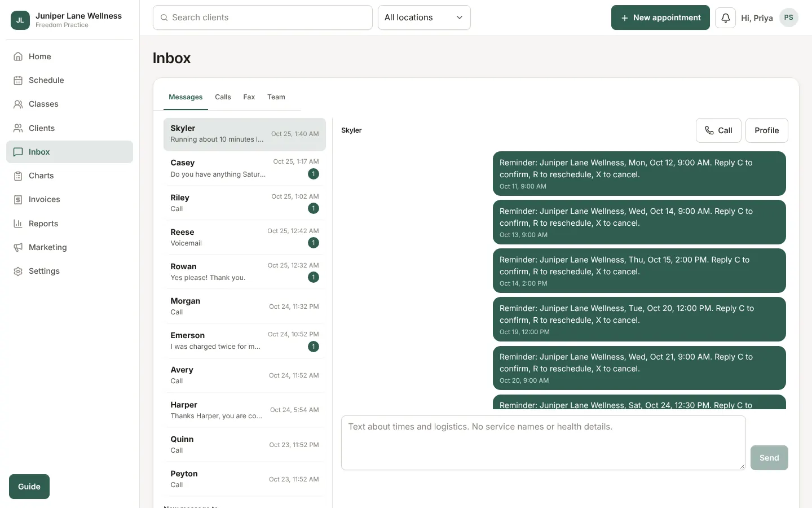Select Skyler's conversation in list
This screenshot has width=812, height=508.
pyautogui.click(x=245, y=134)
